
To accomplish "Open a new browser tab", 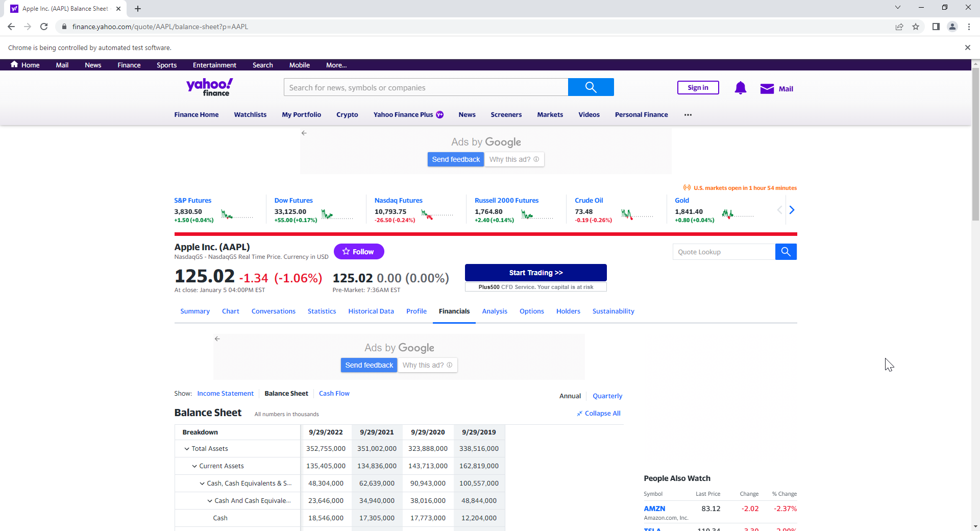I will pos(138,9).
